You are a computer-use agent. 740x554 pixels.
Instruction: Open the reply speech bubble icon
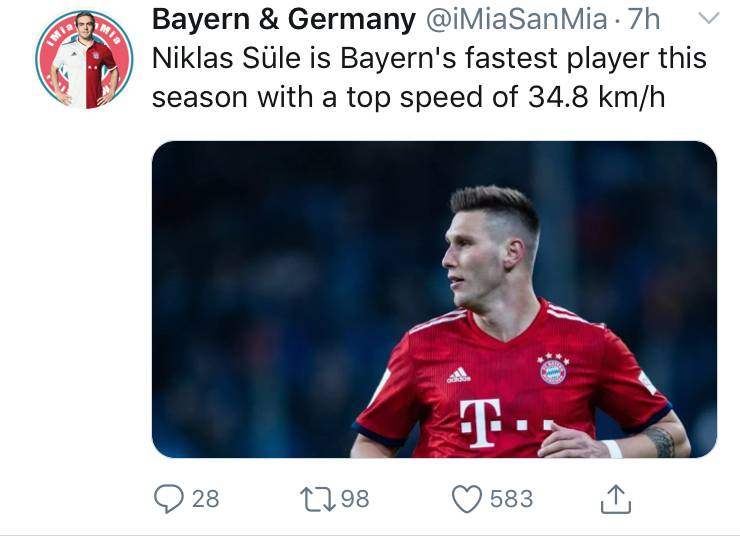point(168,499)
